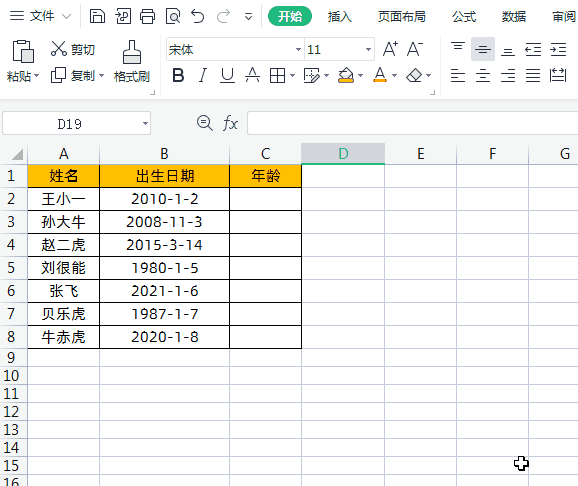Increase font size with A+ icon
The image size is (578, 486).
390,49
